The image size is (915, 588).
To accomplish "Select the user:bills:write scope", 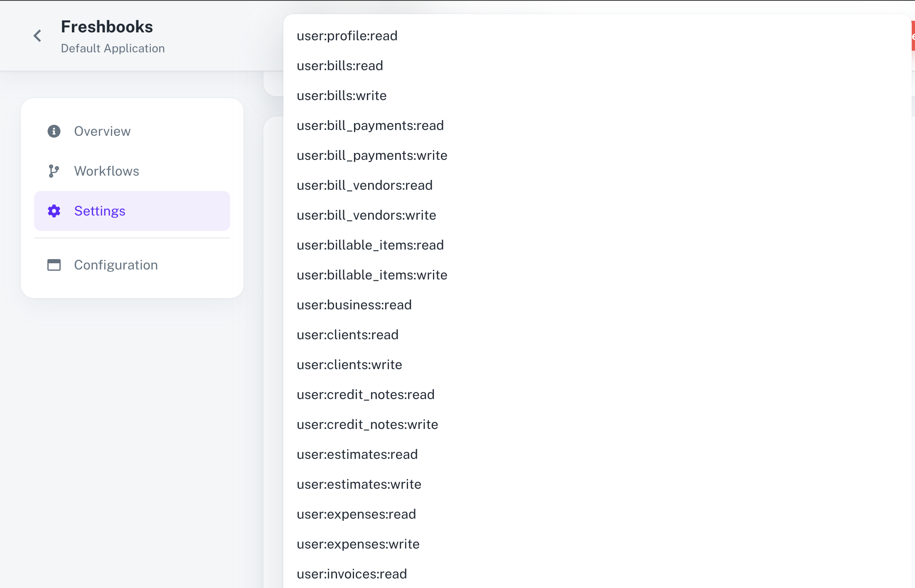I will click(341, 96).
